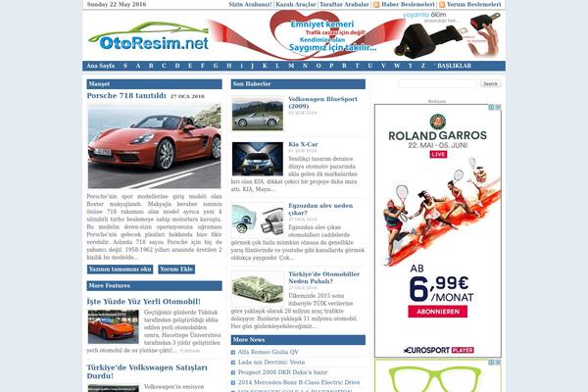Screen dimensions: 588x392
Task: Click the bullet icon beside Peugeot 2008 DKR
Action: pos(233,372)
